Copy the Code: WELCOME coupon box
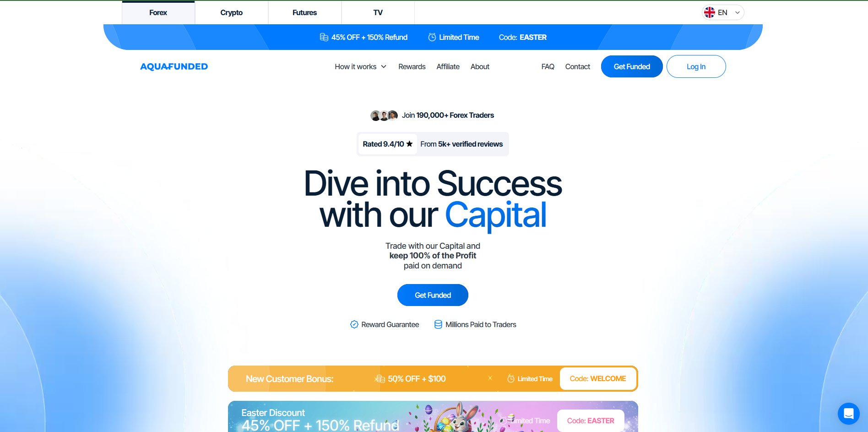The width and height of the screenshot is (868, 432). tap(598, 379)
